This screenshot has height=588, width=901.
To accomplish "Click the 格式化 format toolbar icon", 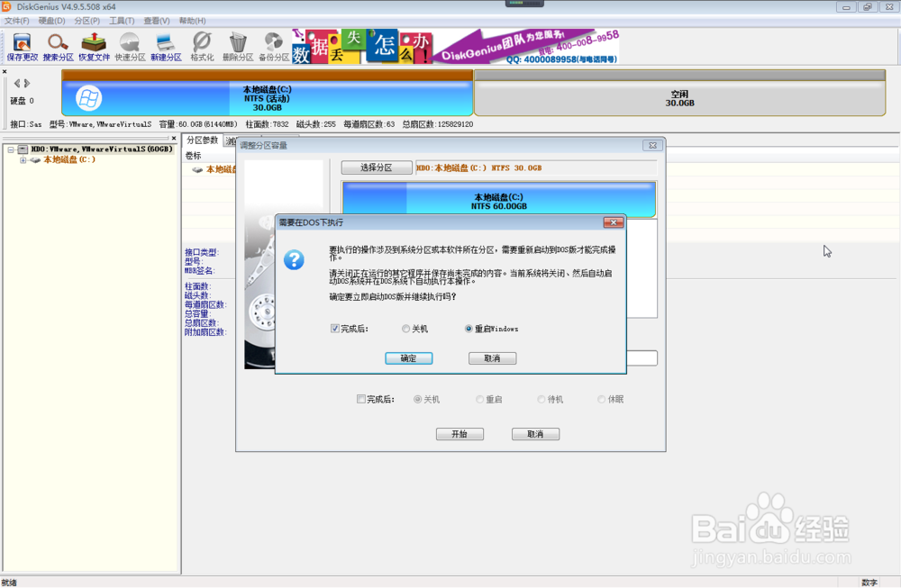I will tap(202, 47).
